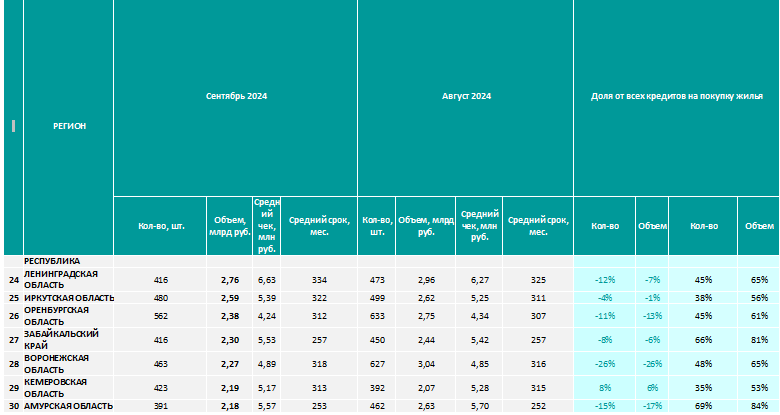This screenshot has height=415, width=780.
Task: Click -7% in Ленинградская область row
Action: [x=652, y=280]
